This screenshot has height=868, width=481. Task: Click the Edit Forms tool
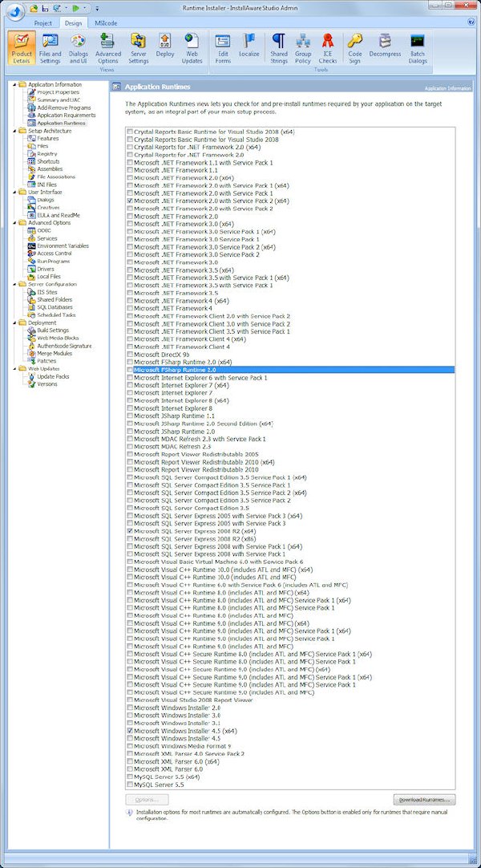point(223,48)
